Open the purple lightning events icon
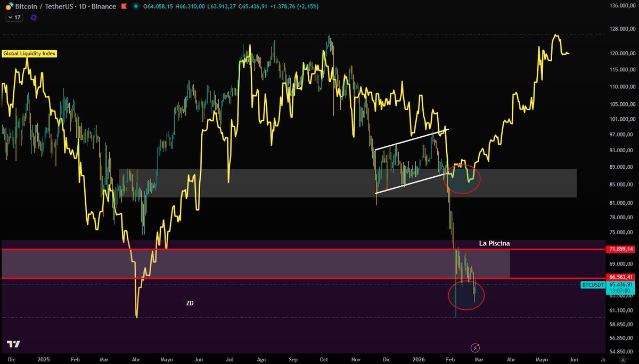This screenshot has width=639, height=364. click(476, 348)
